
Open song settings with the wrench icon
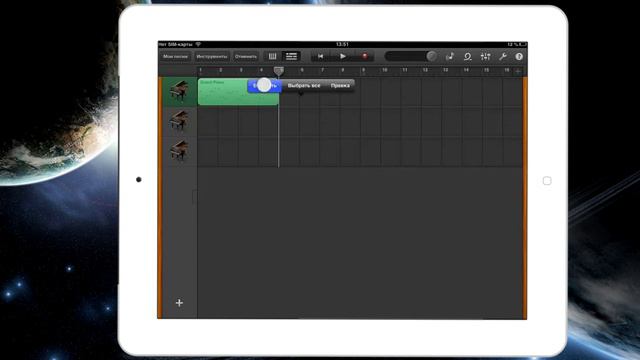tap(503, 56)
